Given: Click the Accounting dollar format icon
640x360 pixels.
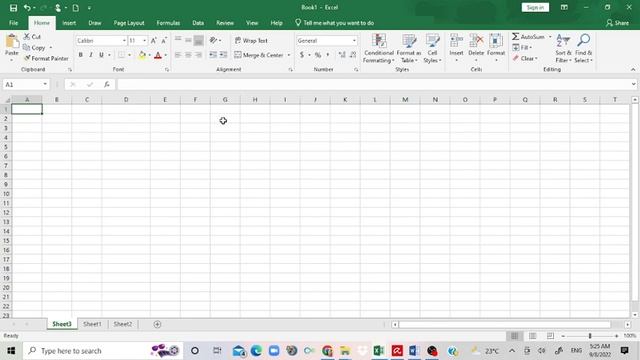Looking at the screenshot, I should point(302,55).
